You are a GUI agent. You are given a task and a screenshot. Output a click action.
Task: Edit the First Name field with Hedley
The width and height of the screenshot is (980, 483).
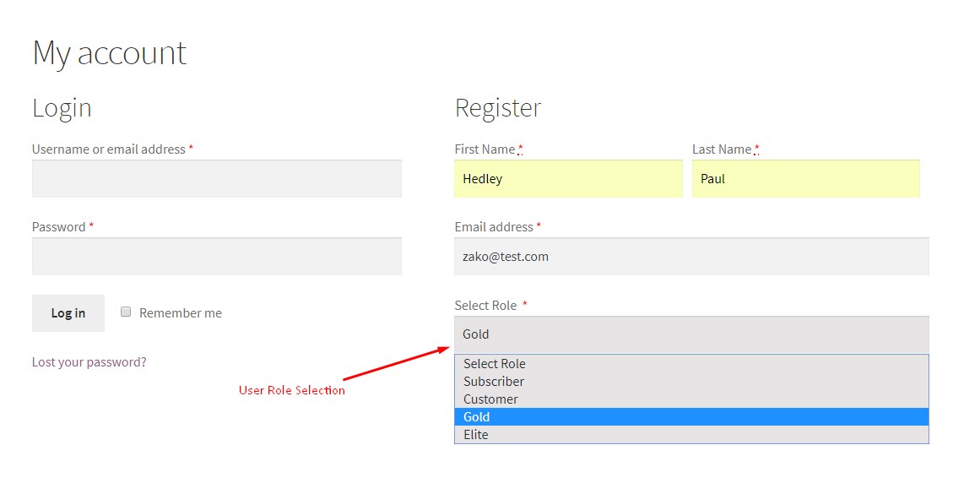[x=568, y=179]
